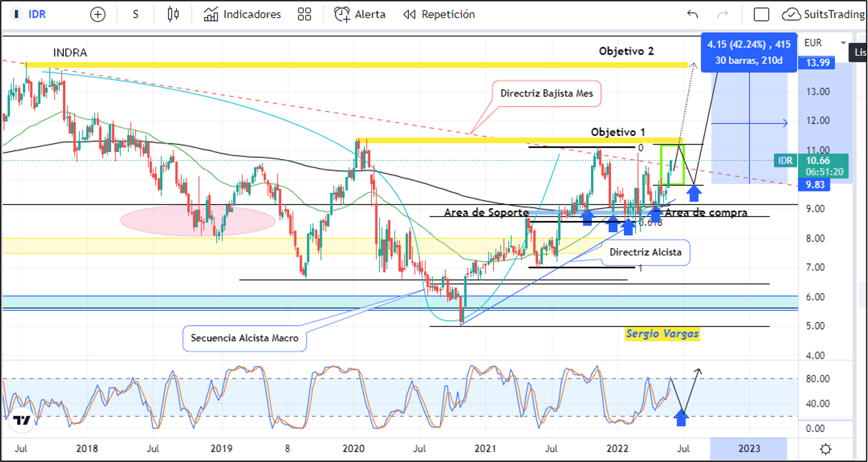Click the undo arrow
This screenshot has height=462, width=868.
pos(692,15)
